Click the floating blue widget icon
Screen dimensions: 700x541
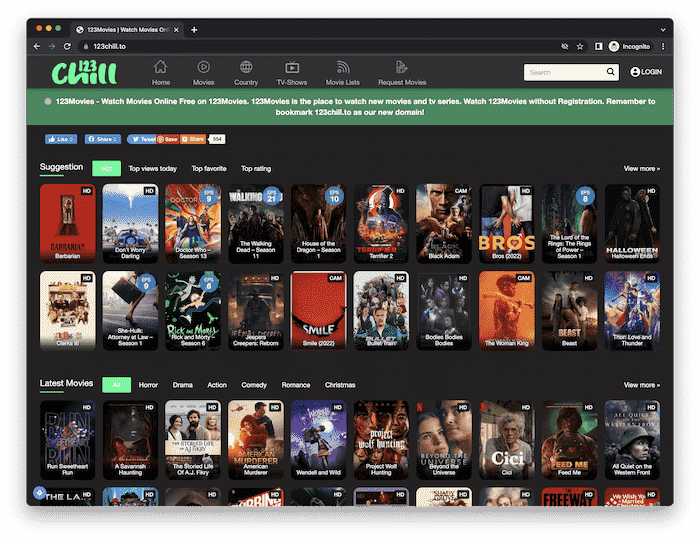coord(40,492)
